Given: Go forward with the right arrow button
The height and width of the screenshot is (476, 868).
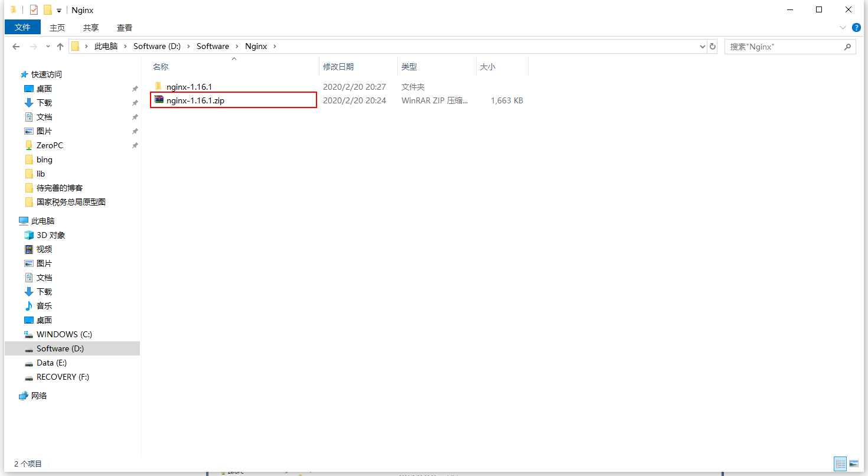Looking at the screenshot, I should pos(34,46).
